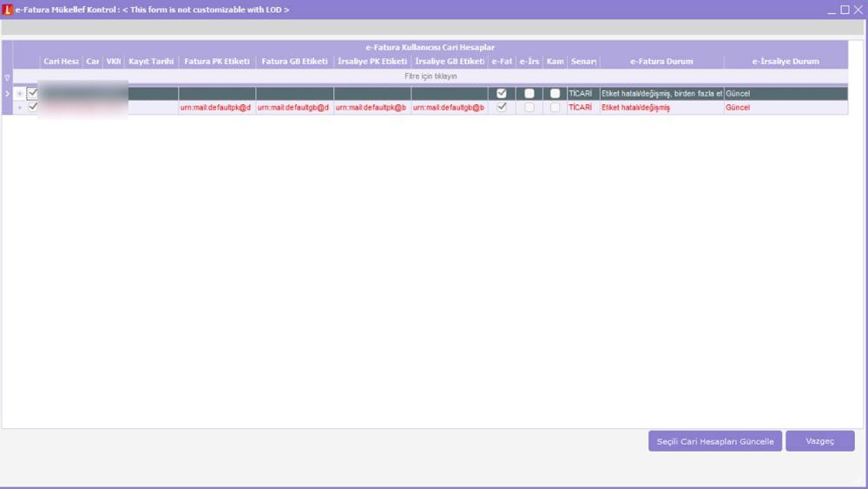Toggle selection checkbox of the first row

point(33,93)
